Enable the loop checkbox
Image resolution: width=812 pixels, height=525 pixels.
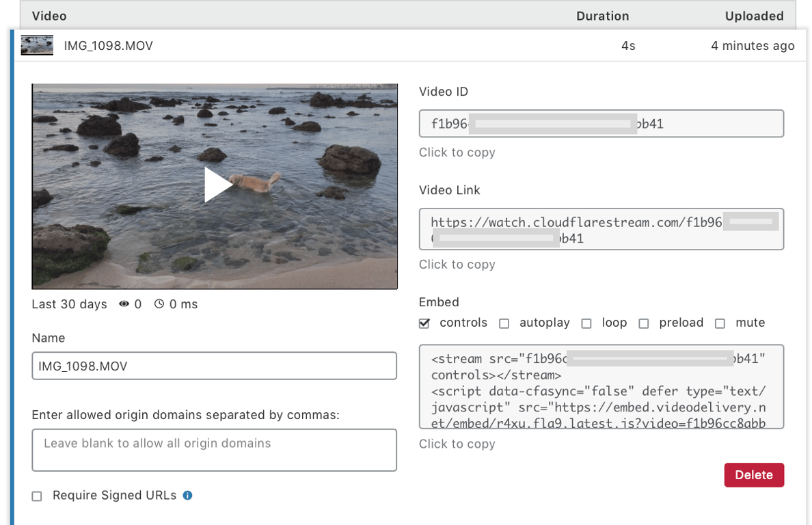tap(586, 323)
